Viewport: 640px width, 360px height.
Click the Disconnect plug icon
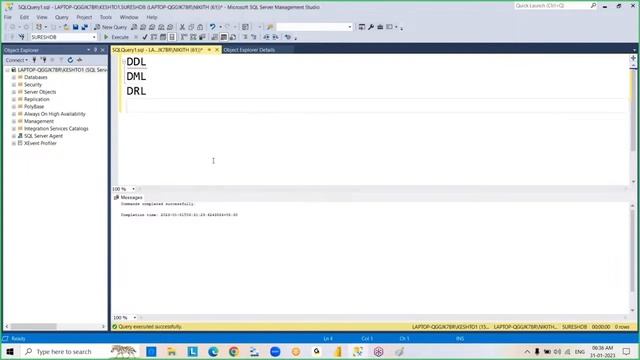44,60
